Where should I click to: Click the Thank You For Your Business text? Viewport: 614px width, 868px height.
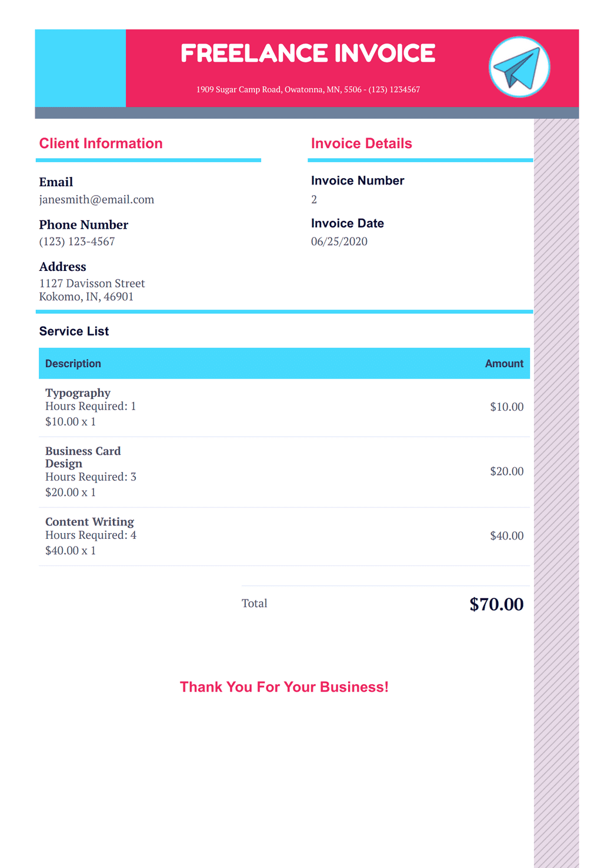[x=284, y=687]
